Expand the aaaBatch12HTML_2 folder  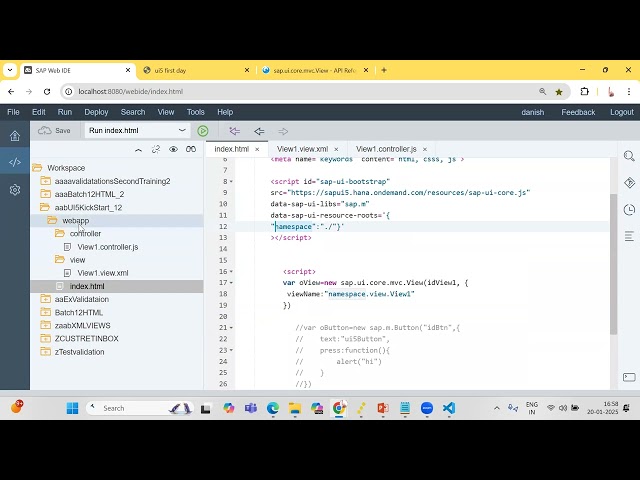point(45,194)
